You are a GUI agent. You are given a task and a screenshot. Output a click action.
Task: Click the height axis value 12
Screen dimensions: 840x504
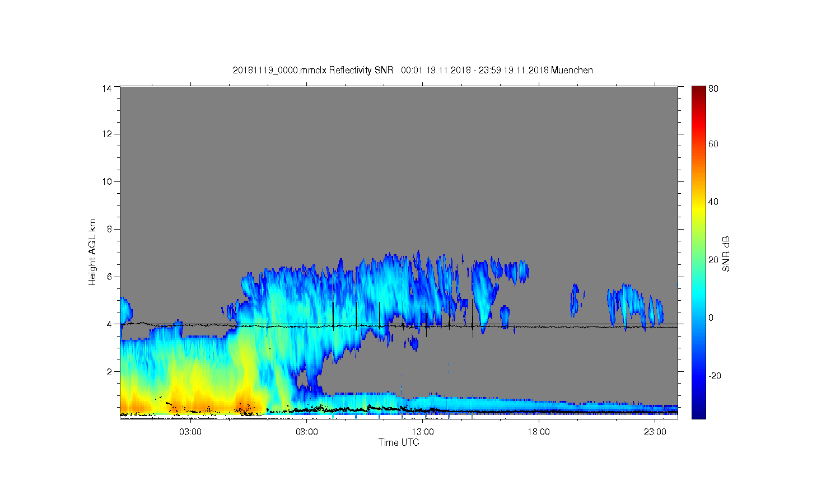(x=108, y=134)
